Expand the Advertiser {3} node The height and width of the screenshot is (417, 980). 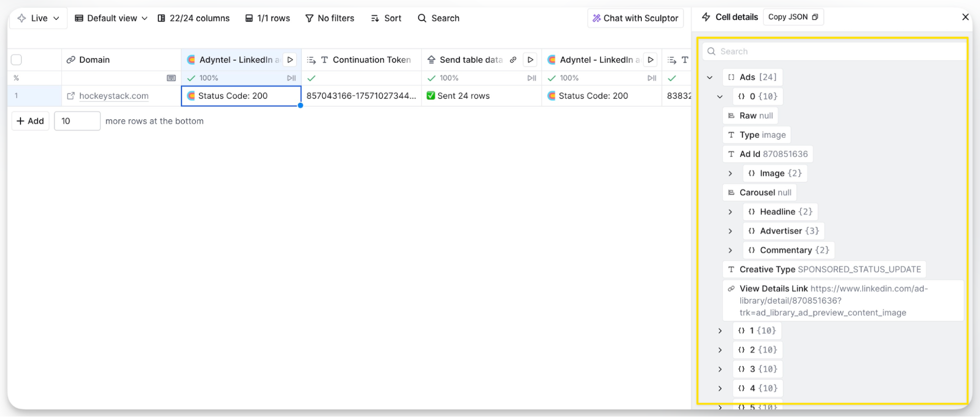730,231
